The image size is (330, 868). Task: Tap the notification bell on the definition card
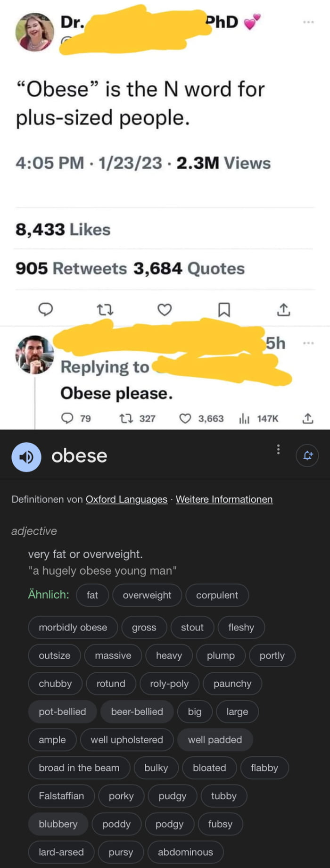(307, 455)
